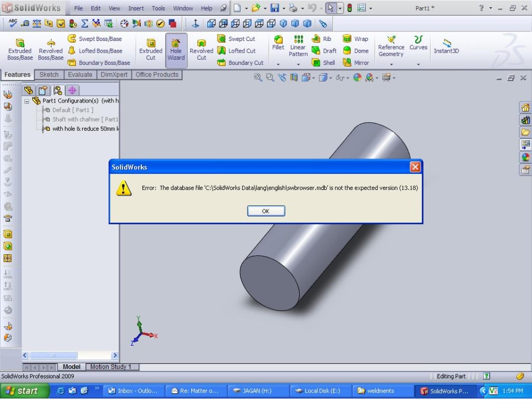Image resolution: width=532 pixels, height=411 pixels.
Task: Click the Save icon in title toolbar
Action: point(274,8)
